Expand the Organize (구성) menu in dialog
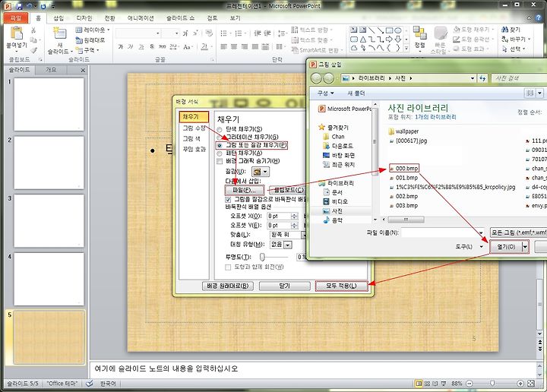This screenshot has width=547, height=392. pos(325,93)
